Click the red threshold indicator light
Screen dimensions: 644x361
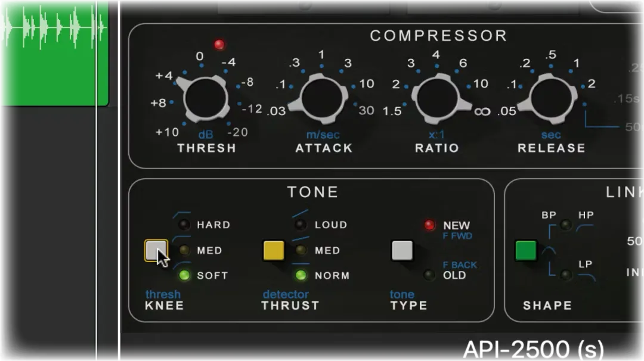[x=219, y=44]
